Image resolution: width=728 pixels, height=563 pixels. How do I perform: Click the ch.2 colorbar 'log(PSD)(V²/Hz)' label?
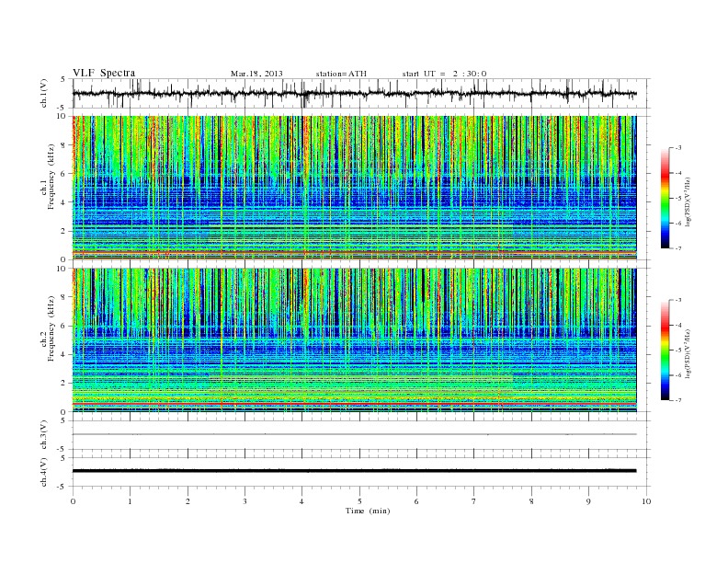(x=689, y=353)
